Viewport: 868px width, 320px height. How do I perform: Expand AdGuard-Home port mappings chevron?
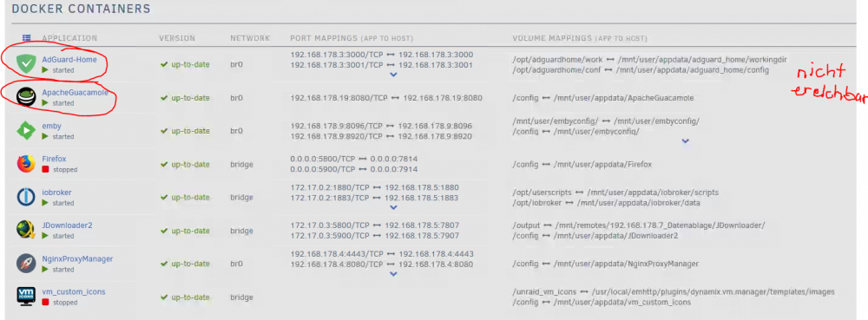tap(393, 74)
